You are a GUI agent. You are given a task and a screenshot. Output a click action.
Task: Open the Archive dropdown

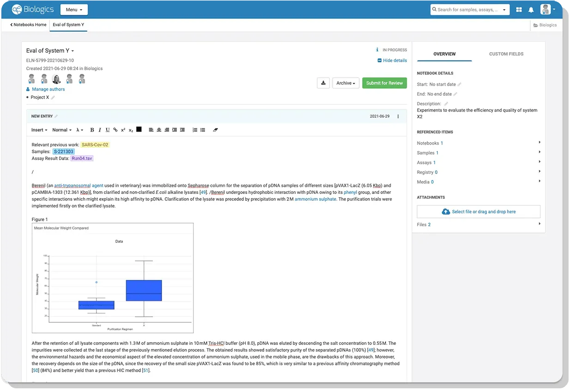tap(346, 83)
